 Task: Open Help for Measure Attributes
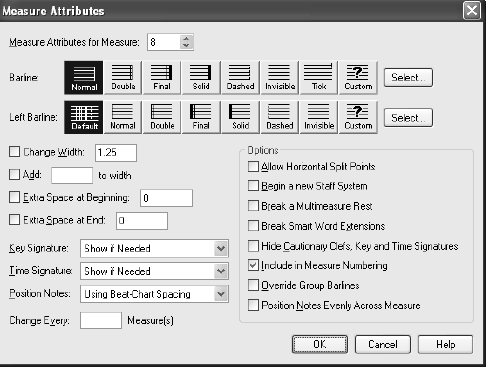445,344
